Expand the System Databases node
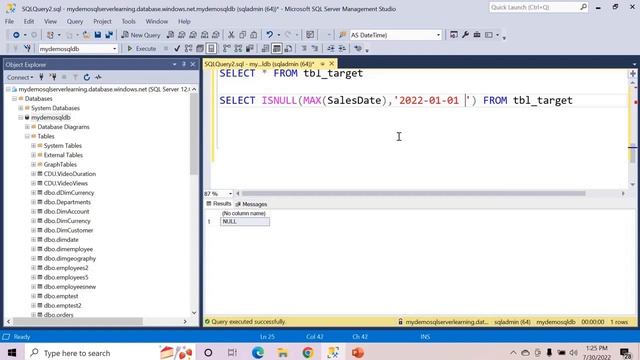Image resolution: width=640 pixels, height=360 pixels. pyautogui.click(x=21, y=108)
